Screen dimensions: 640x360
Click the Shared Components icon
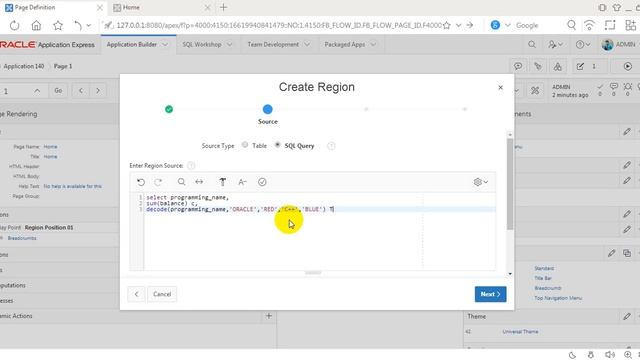point(558,66)
